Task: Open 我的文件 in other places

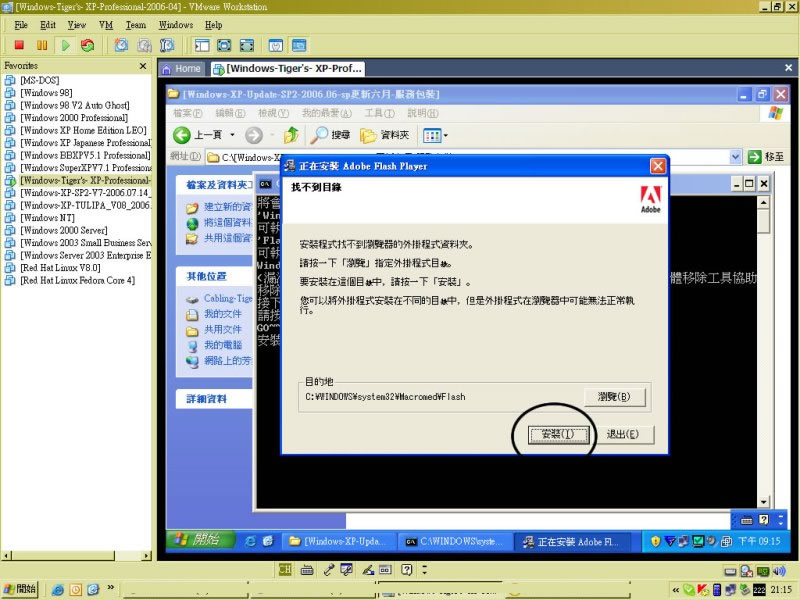Action: 222,314
